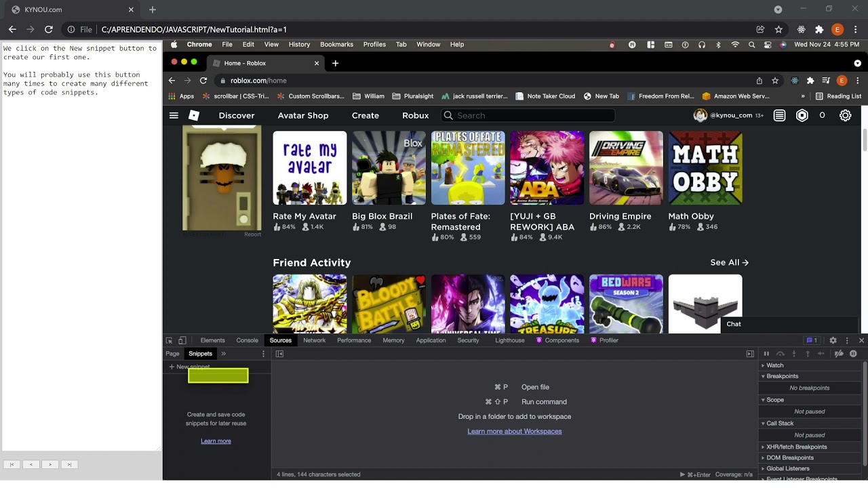Show more navigator tabs with double chevron
This screenshot has width=868, height=488.
tap(223, 354)
